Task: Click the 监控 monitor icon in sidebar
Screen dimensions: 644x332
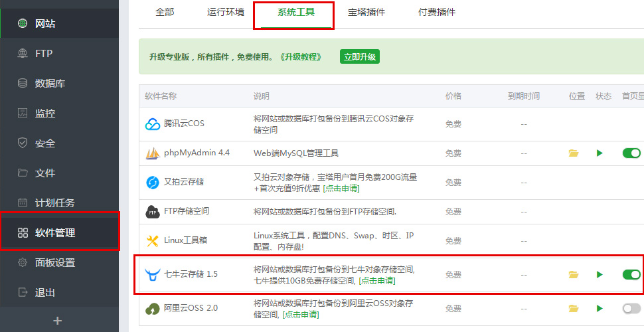Action: 23,113
